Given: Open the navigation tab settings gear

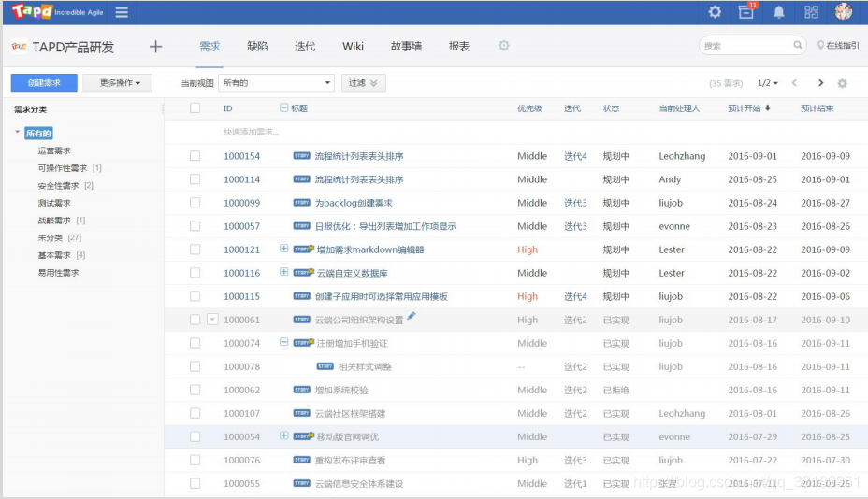Looking at the screenshot, I should coord(504,46).
